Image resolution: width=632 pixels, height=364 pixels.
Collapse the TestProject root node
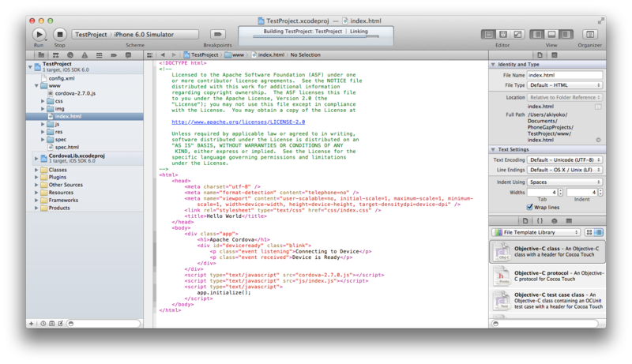coord(30,67)
